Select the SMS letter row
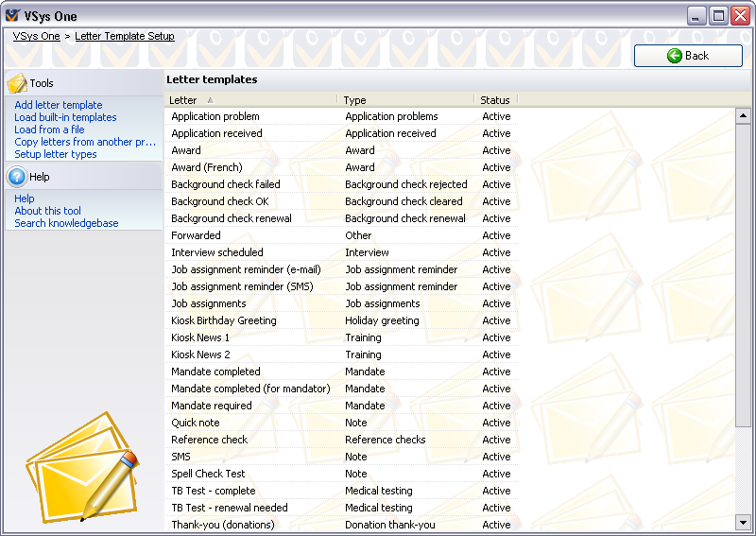 (x=342, y=457)
